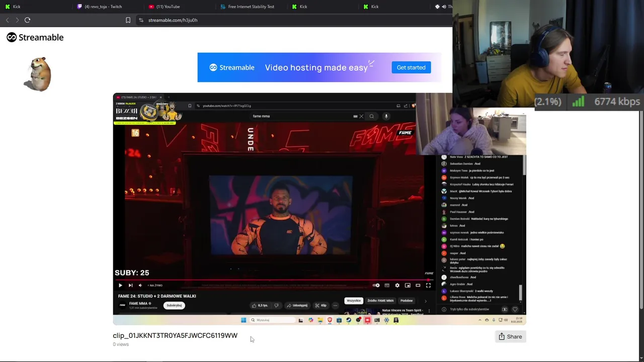Click the FAME MMA channel name in the clip
Image resolution: width=644 pixels, height=362 pixels.
pyautogui.click(x=138, y=304)
